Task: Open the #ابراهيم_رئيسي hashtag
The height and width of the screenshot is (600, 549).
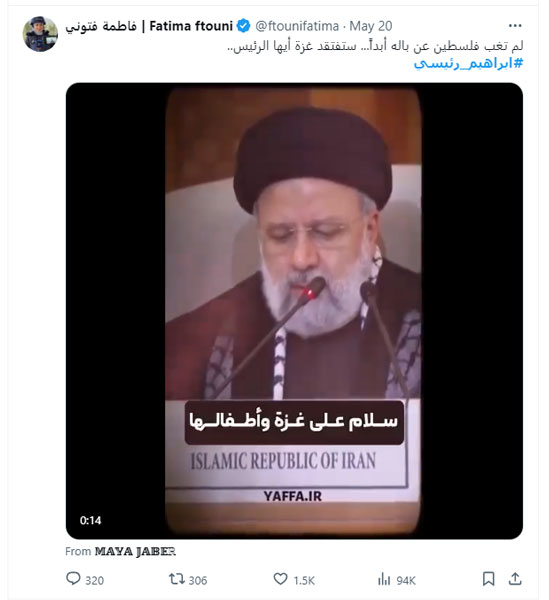Action: point(468,64)
